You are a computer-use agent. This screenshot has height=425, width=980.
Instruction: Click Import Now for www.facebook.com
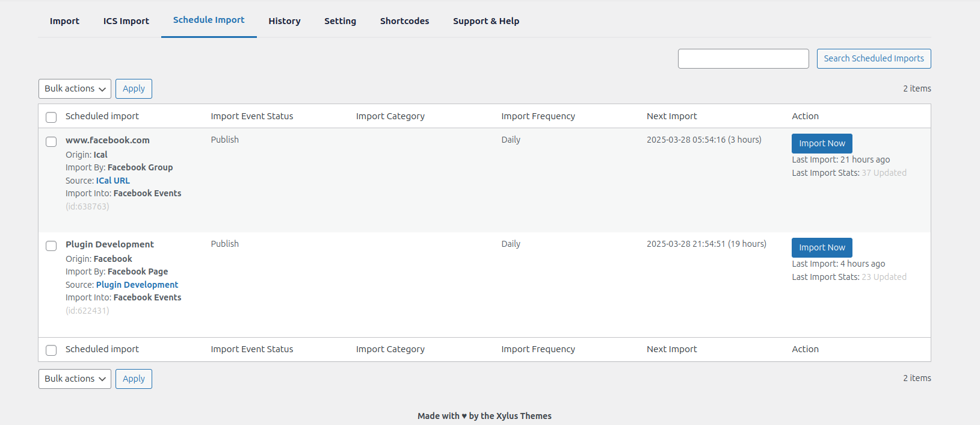[x=822, y=143]
